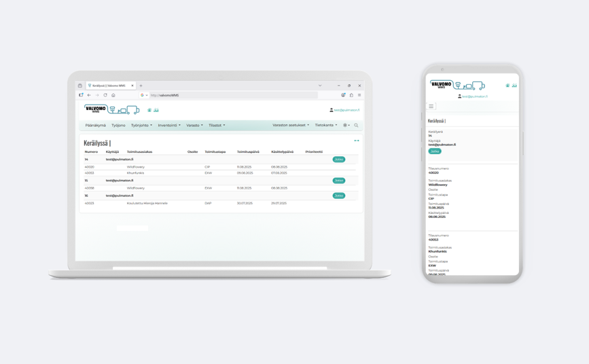Open the new tab plus button
The image size is (589, 364).
141,86
